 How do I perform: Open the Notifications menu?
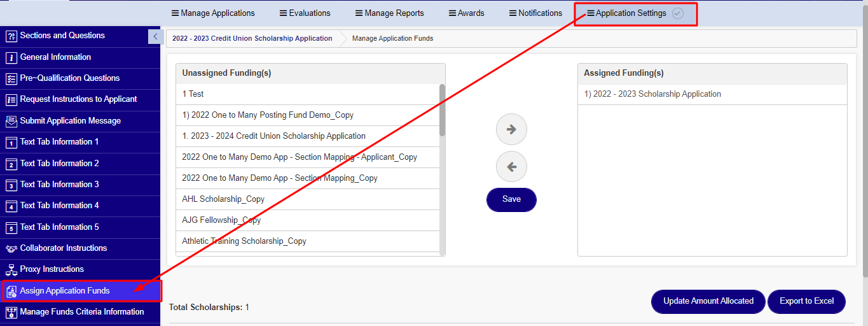pyautogui.click(x=535, y=13)
